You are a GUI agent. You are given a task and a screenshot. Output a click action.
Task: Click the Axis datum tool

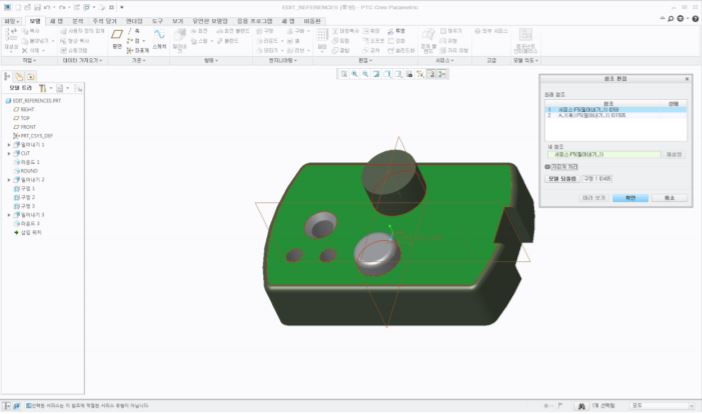click(x=133, y=31)
